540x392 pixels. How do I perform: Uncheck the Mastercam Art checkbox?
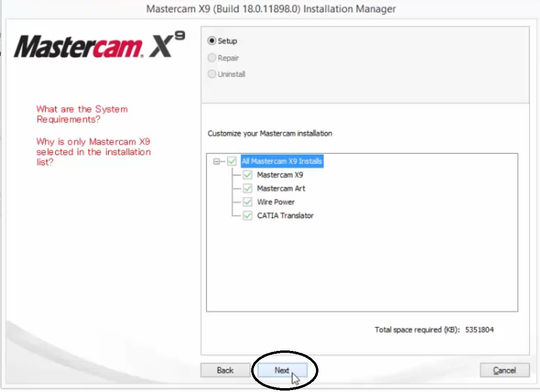click(248, 189)
